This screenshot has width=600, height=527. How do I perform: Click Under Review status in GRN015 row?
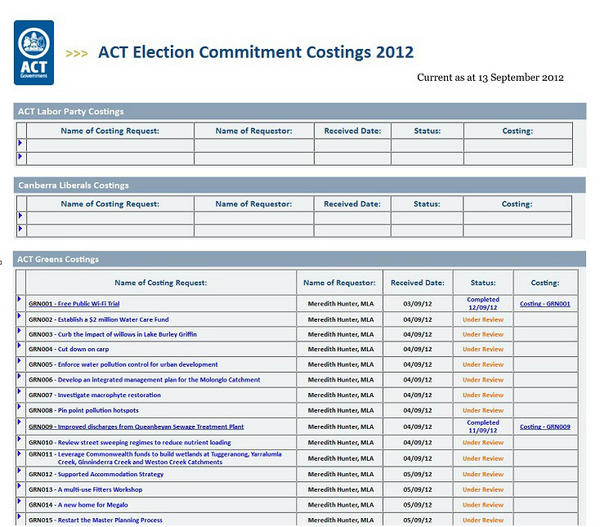tap(483, 520)
